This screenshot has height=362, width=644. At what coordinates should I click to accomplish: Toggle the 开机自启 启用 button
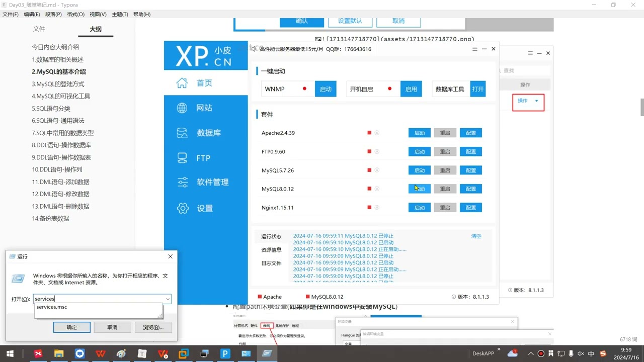[411, 89]
